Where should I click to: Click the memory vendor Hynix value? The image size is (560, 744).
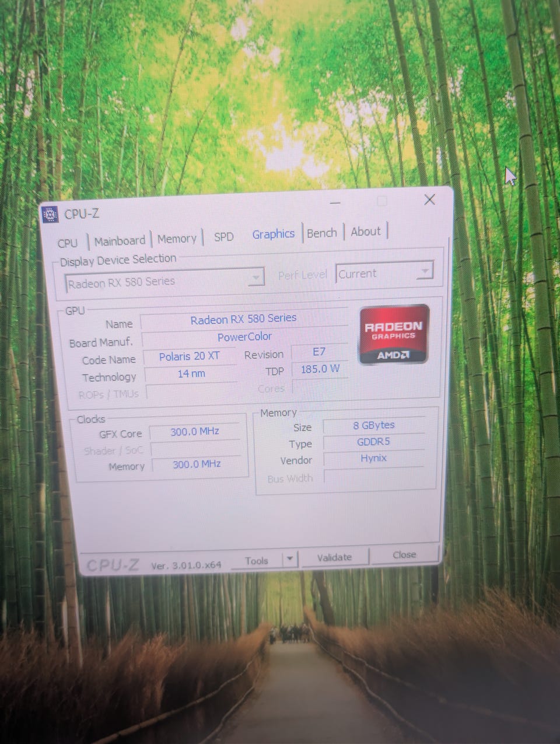point(373,458)
